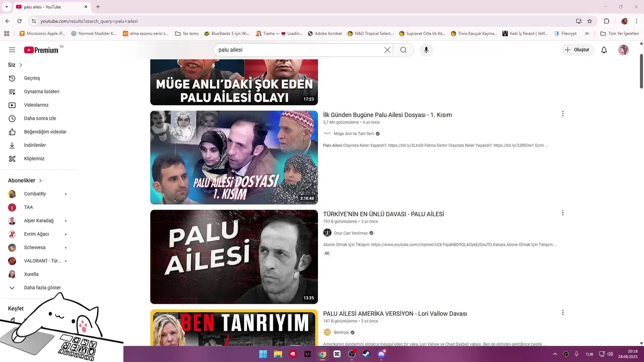Open the Abonelikler section chevron
Viewport: 644px width, 362px height.
pyautogui.click(x=40, y=180)
